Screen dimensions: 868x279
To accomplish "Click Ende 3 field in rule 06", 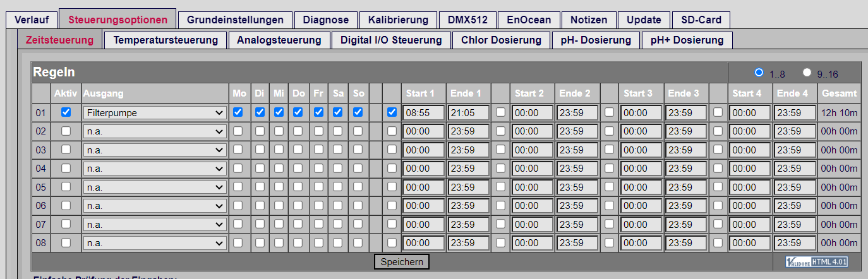I will tap(686, 206).
